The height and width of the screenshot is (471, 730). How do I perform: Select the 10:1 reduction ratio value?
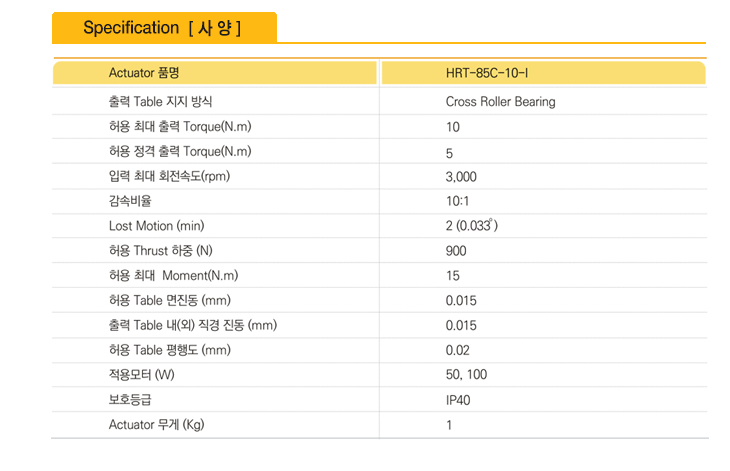pyautogui.click(x=458, y=201)
